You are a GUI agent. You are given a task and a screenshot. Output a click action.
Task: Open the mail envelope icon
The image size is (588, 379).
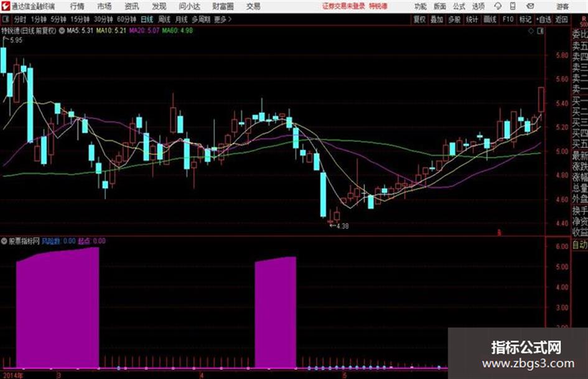coord(530,6)
